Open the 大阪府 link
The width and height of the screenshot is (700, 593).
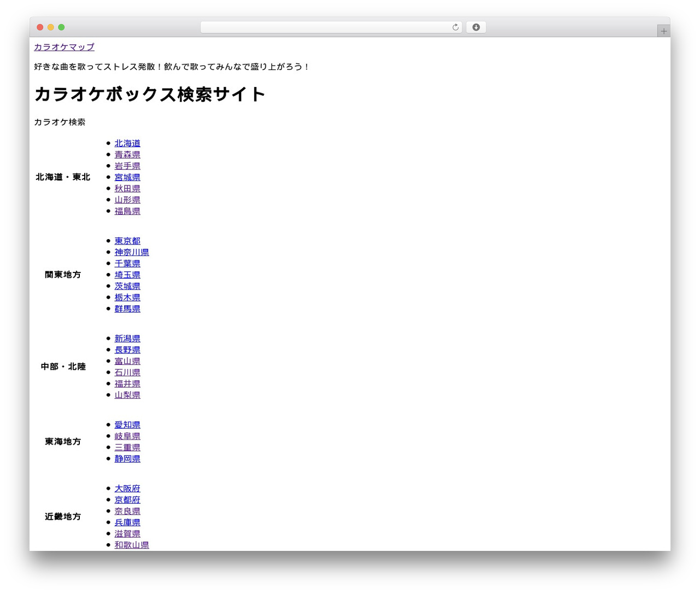(127, 489)
